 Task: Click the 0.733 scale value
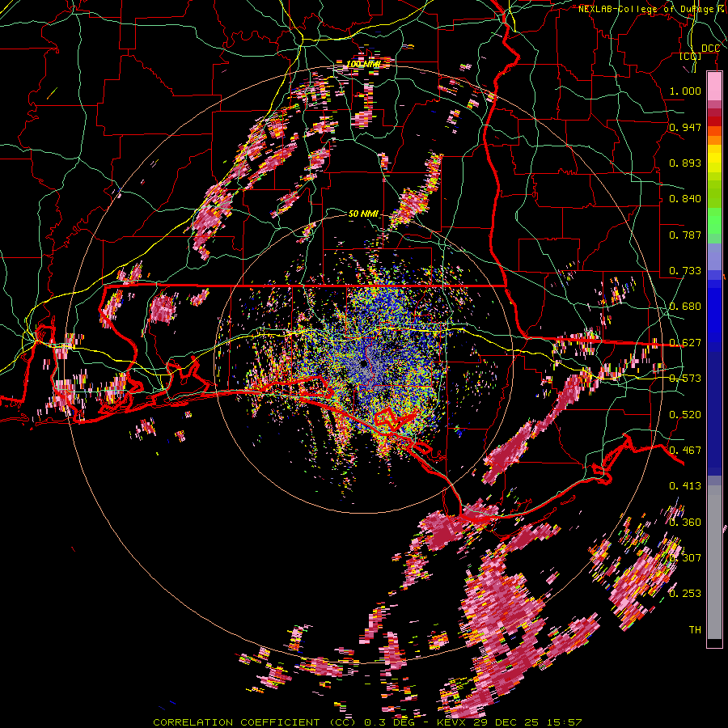point(685,271)
